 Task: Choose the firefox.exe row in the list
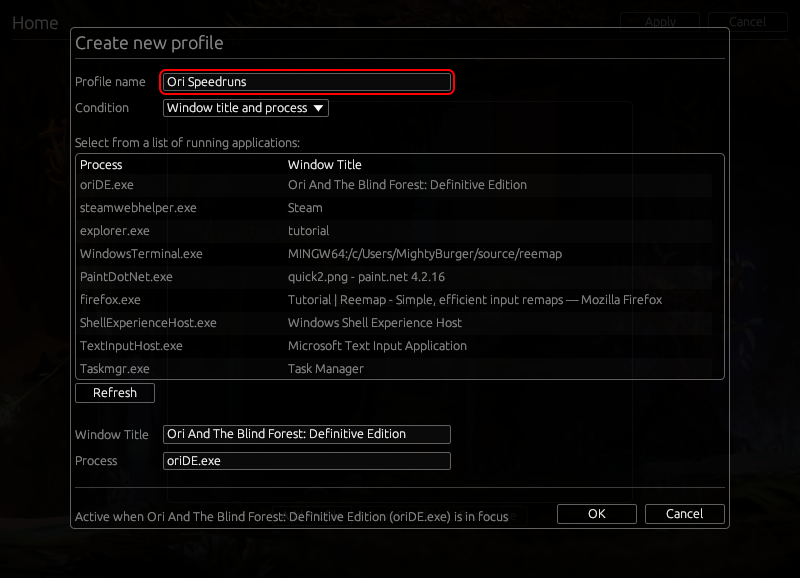pos(398,300)
